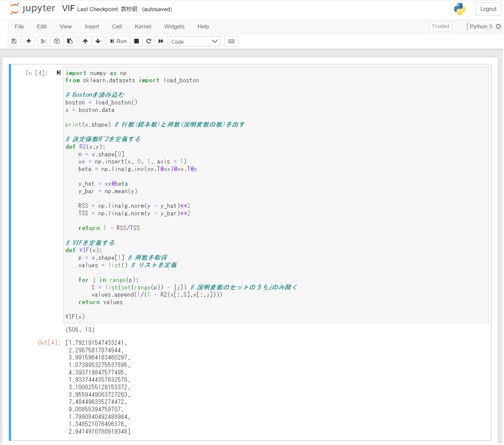Click the Python 3 kernel name
Viewport: 504px width, 445px height.
pos(480,26)
